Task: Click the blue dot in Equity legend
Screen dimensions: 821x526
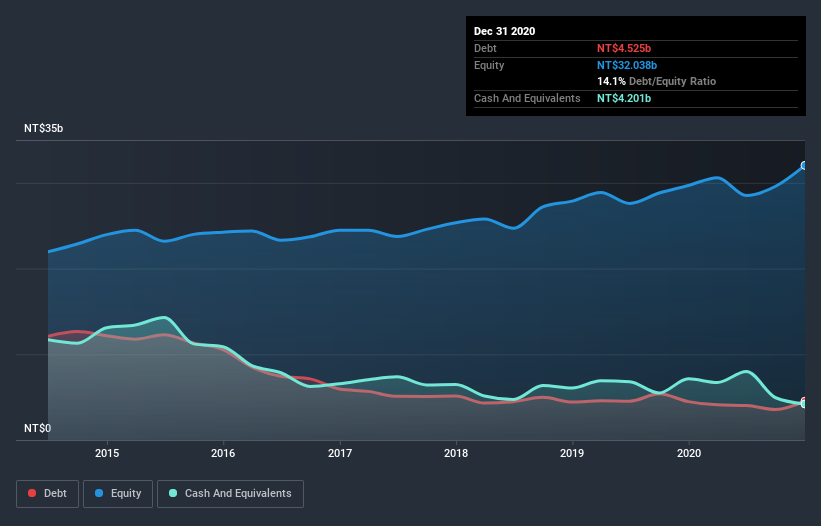Action: [x=100, y=493]
